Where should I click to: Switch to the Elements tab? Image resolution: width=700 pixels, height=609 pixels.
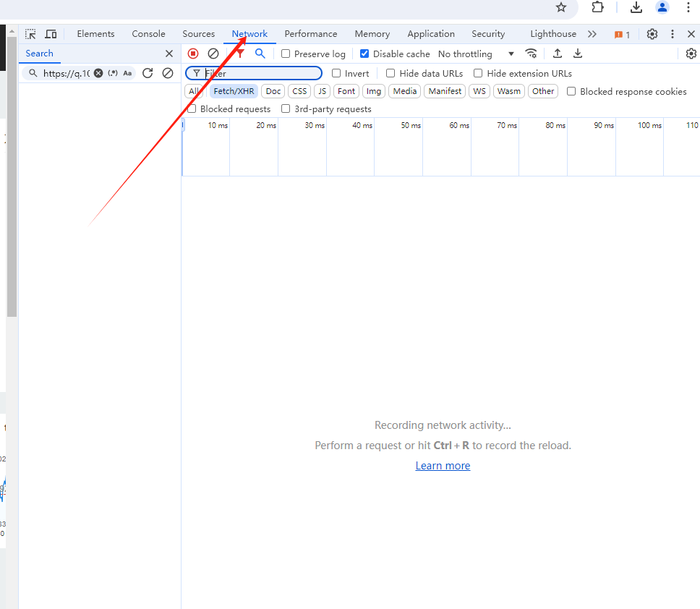[95, 34]
